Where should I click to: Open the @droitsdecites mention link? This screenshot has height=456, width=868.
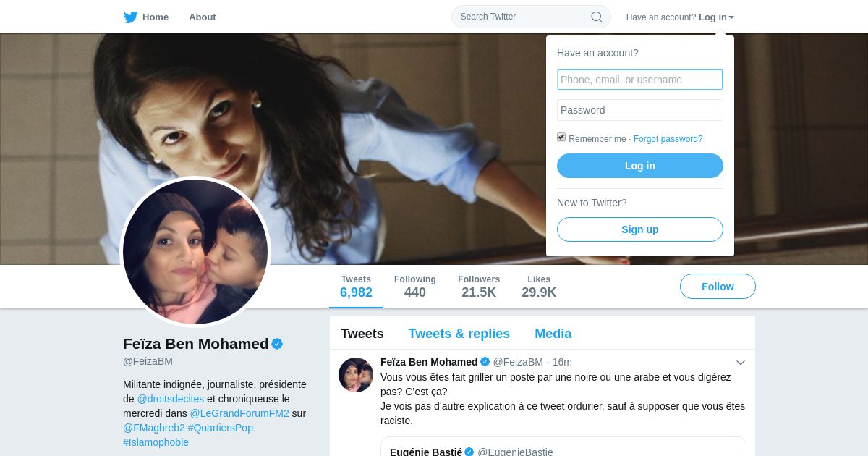tap(171, 399)
